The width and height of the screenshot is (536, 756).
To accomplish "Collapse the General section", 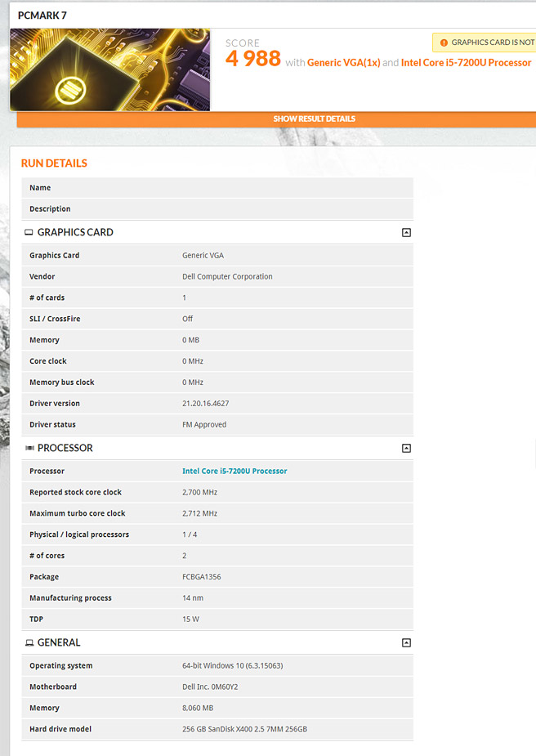I will (406, 642).
